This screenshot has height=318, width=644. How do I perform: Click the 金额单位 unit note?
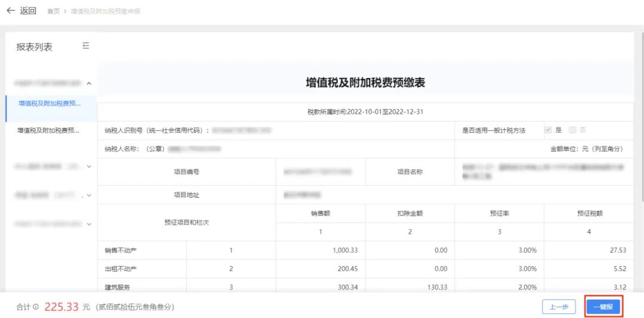[587, 149]
